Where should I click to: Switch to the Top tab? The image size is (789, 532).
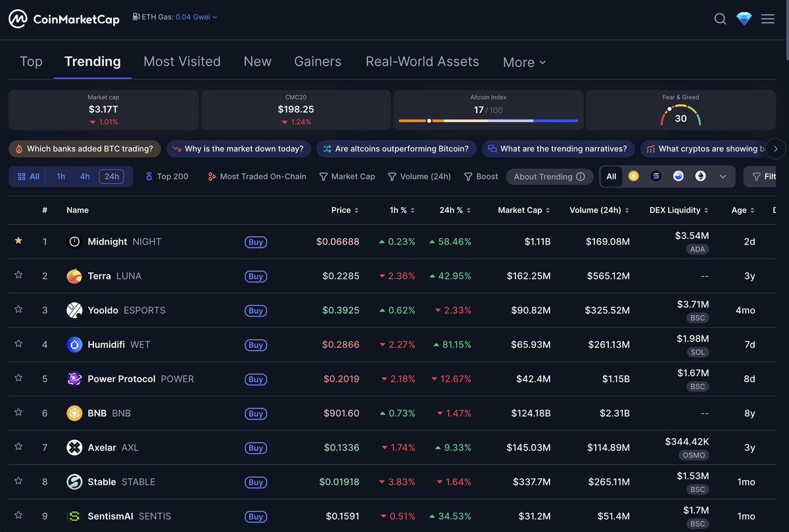[31, 61]
